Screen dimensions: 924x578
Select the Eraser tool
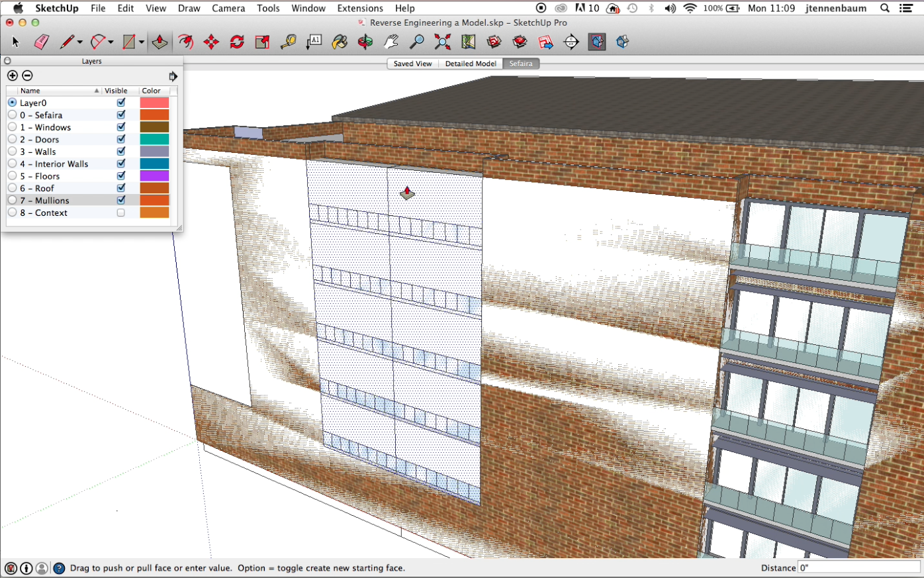pos(41,42)
